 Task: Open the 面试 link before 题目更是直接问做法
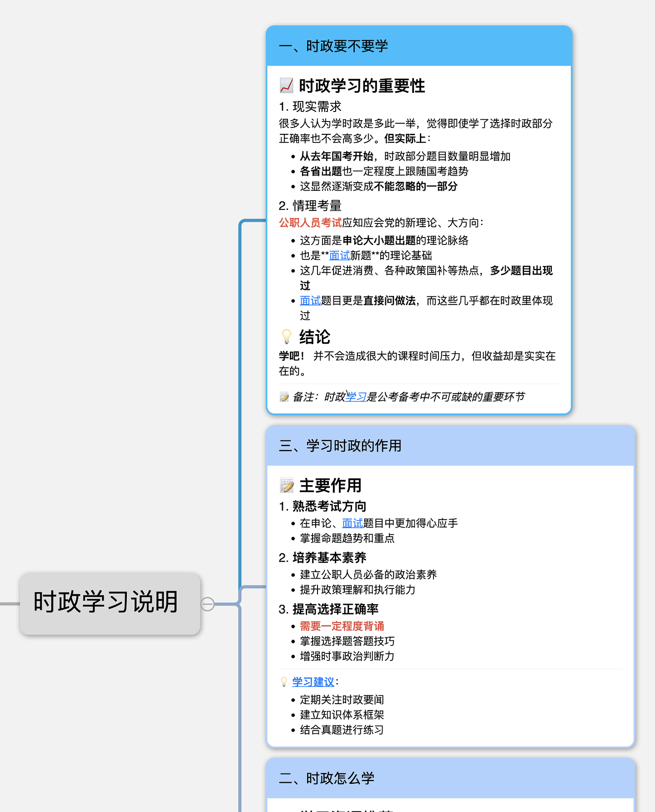310,300
